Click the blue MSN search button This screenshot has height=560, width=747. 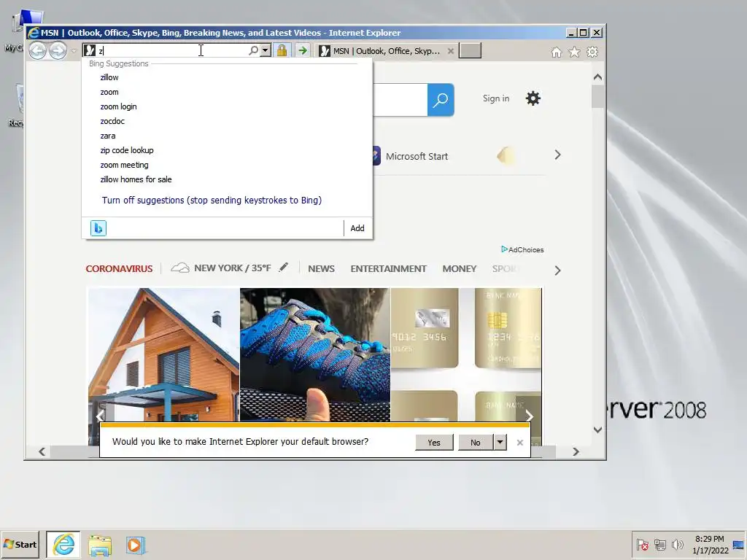[441, 99]
